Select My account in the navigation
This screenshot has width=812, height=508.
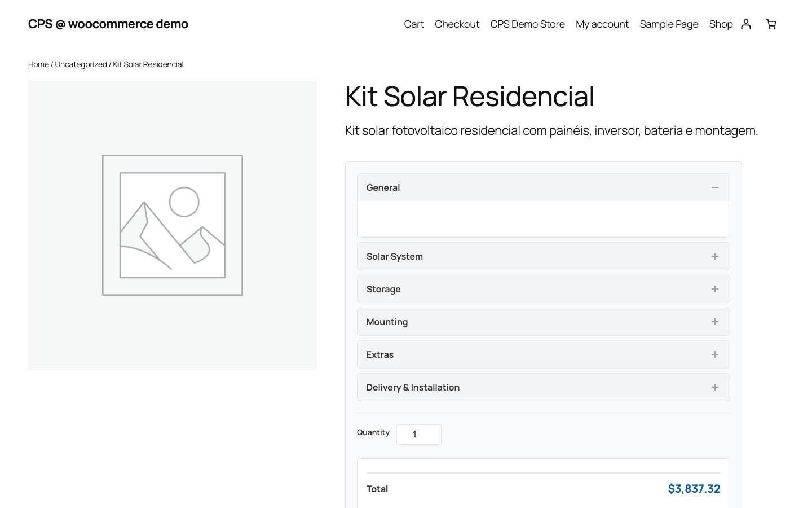pyautogui.click(x=602, y=24)
